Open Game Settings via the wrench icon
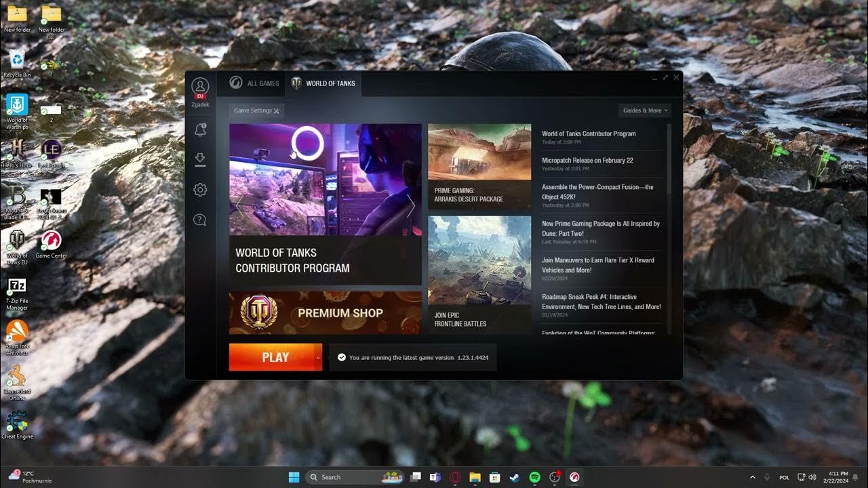 tap(256, 110)
